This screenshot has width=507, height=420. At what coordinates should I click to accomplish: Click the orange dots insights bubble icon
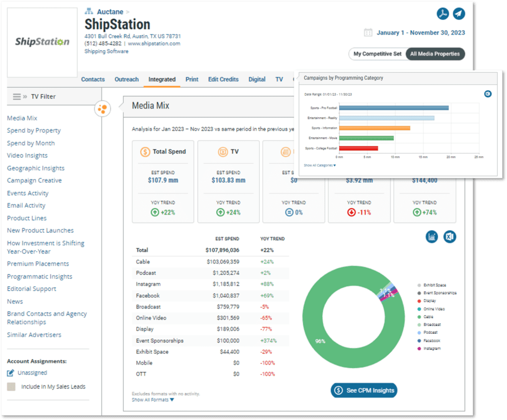coord(102,109)
